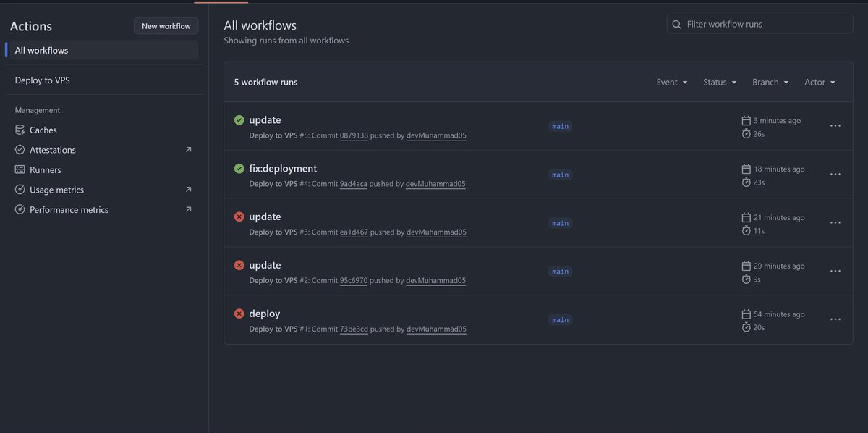Open the Branch filter dropdown

pyautogui.click(x=770, y=83)
